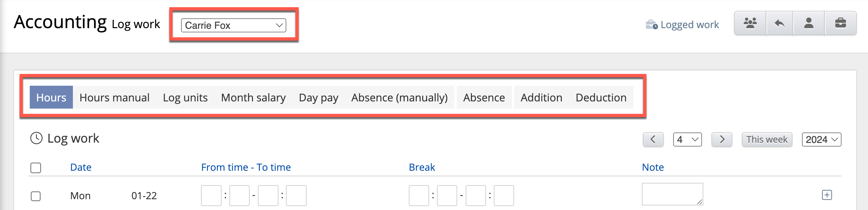Go to next week with right chevron
Image resolution: width=868 pixels, height=210 pixels.
pyautogui.click(x=721, y=140)
